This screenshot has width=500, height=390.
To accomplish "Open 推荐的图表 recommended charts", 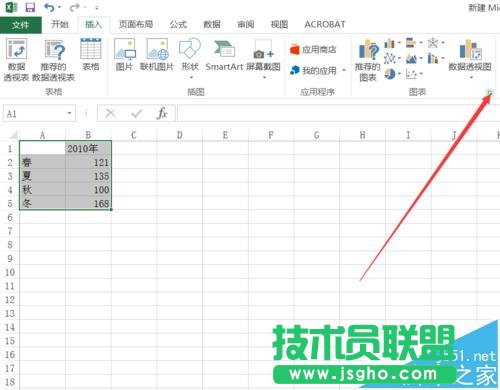I will click(368, 60).
